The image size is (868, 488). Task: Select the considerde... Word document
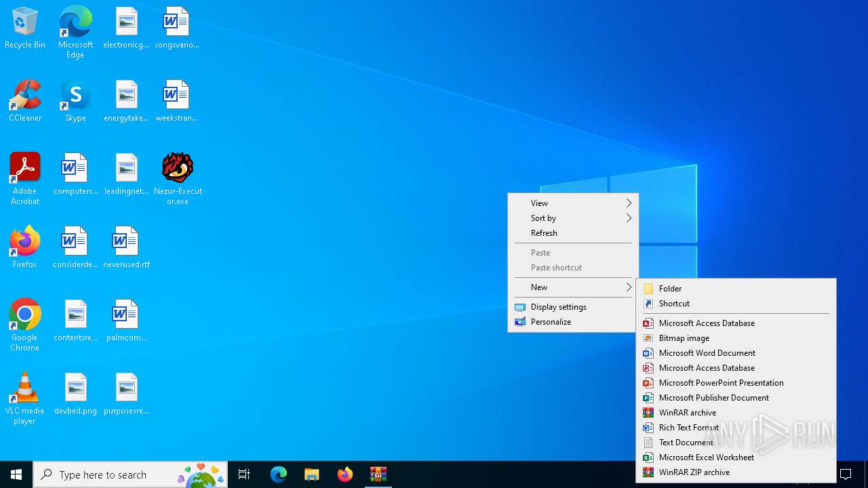(x=75, y=248)
